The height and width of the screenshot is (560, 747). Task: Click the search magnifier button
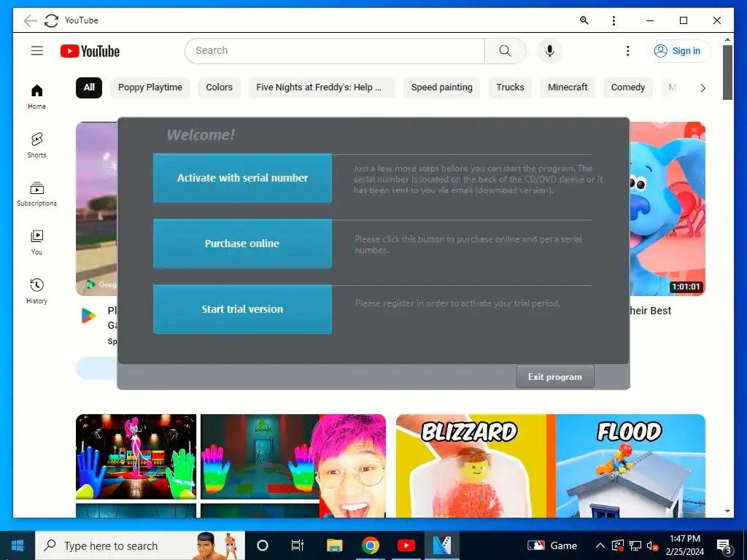(505, 50)
